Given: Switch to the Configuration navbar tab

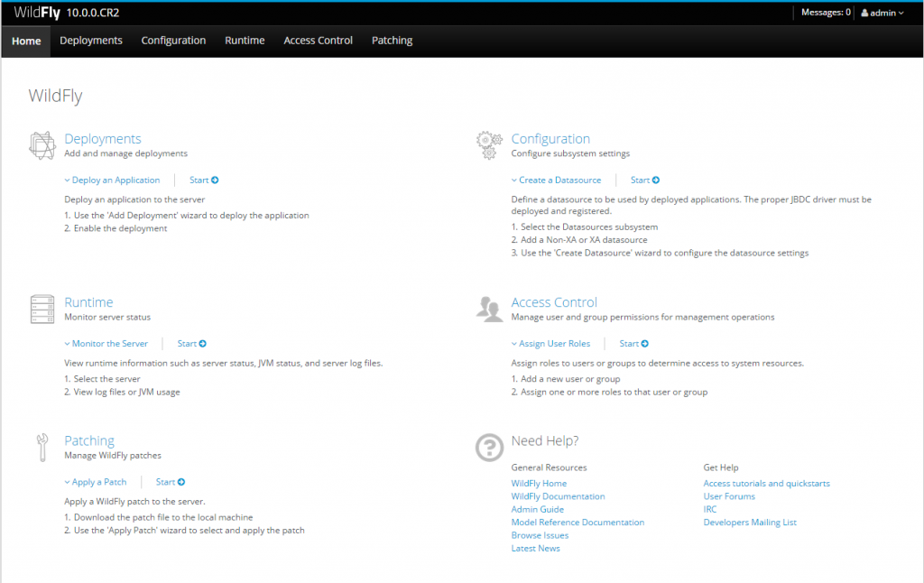Looking at the screenshot, I should tap(173, 41).
